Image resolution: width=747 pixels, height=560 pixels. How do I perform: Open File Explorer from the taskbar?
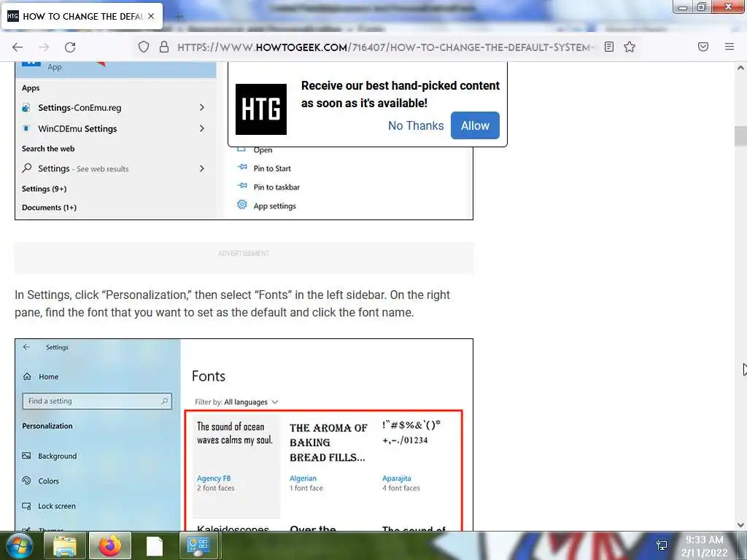[65, 545]
